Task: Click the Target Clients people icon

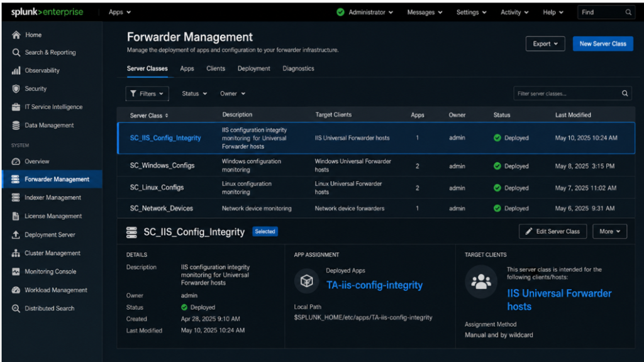Action: (x=481, y=282)
